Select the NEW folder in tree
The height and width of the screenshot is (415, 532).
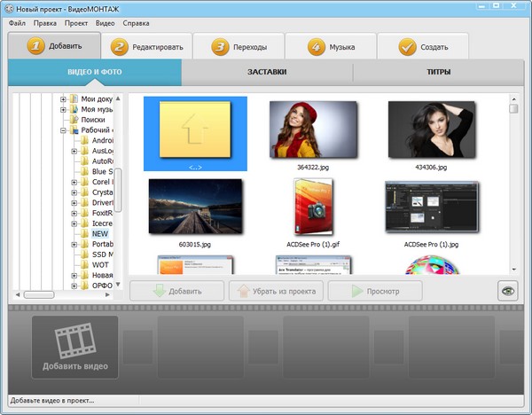100,234
